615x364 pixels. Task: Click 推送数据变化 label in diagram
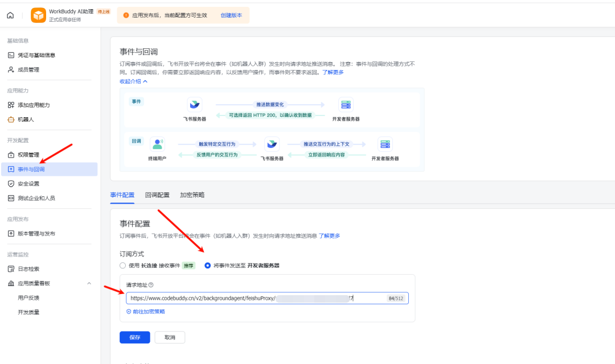click(270, 105)
